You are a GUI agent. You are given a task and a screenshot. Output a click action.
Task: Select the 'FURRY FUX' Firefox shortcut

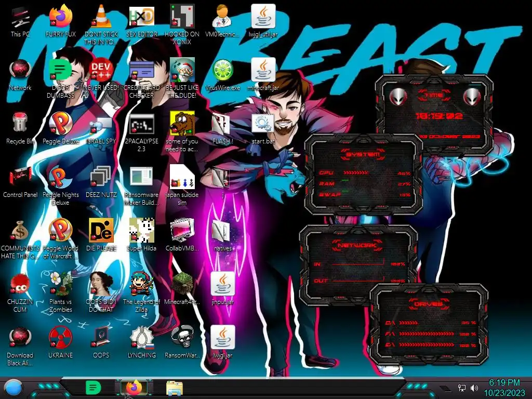(x=60, y=16)
